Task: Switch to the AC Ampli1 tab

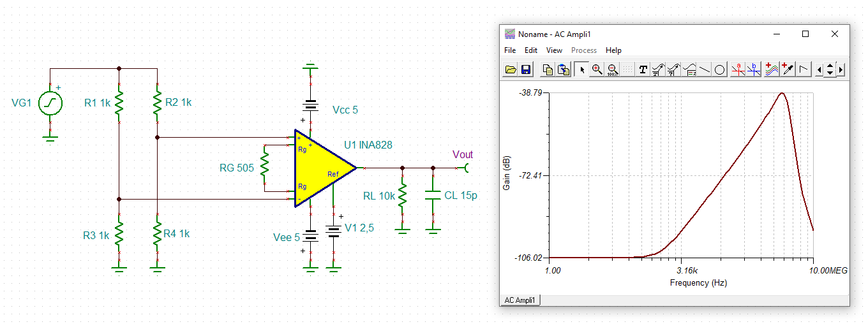Action: click(x=520, y=300)
